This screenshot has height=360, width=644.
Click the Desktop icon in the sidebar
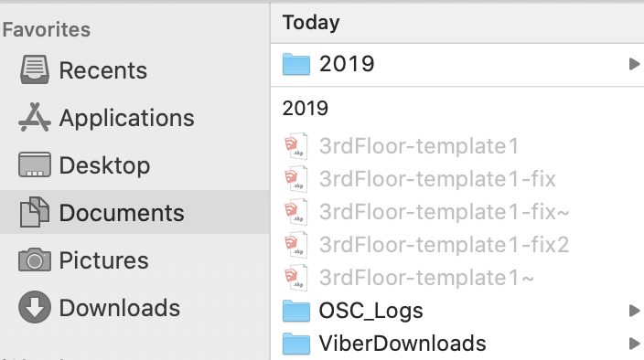35,164
